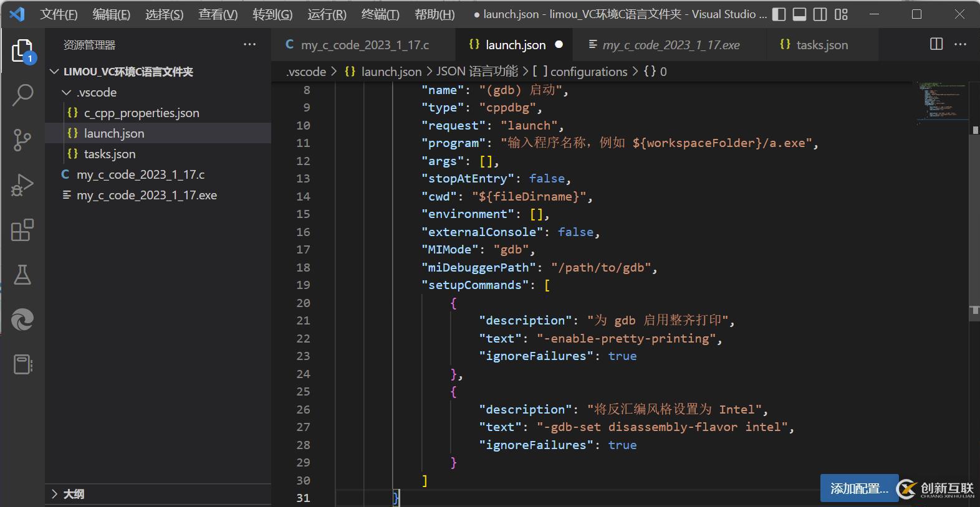This screenshot has height=507, width=980.
Task: Open Explorer panel more actions ellipsis
Action: pos(250,44)
